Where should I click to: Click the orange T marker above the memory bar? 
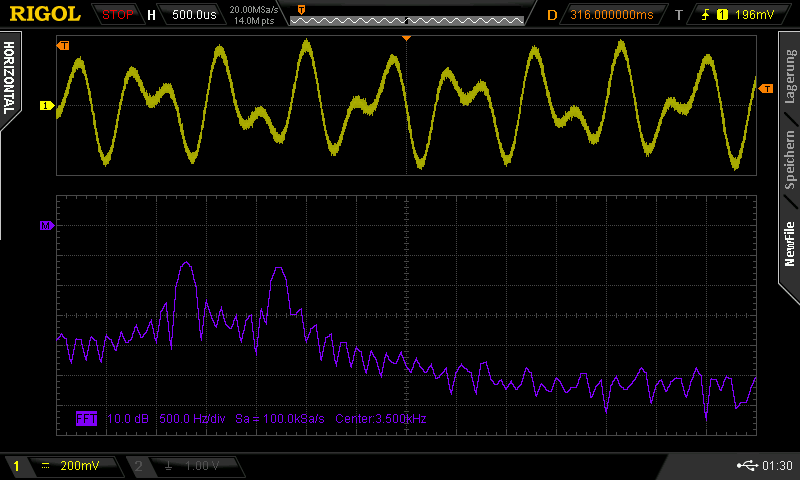[x=302, y=10]
